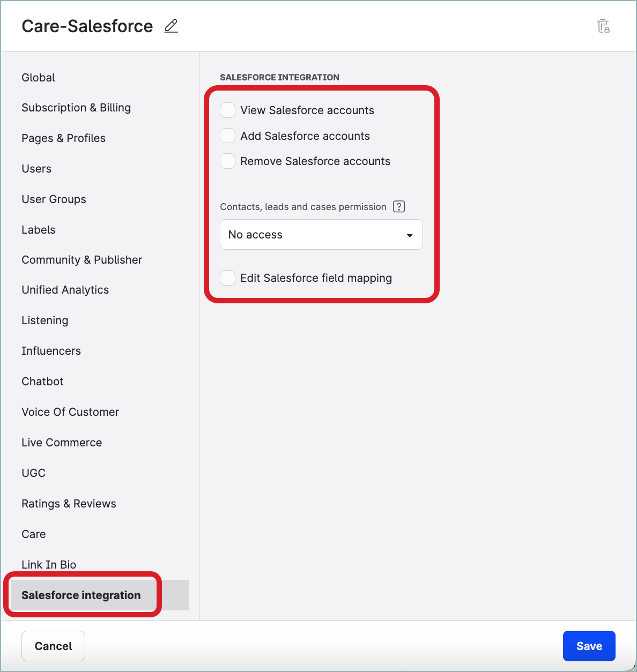Enable Remove Salesforce accounts
The width and height of the screenshot is (637, 672).
[227, 161]
